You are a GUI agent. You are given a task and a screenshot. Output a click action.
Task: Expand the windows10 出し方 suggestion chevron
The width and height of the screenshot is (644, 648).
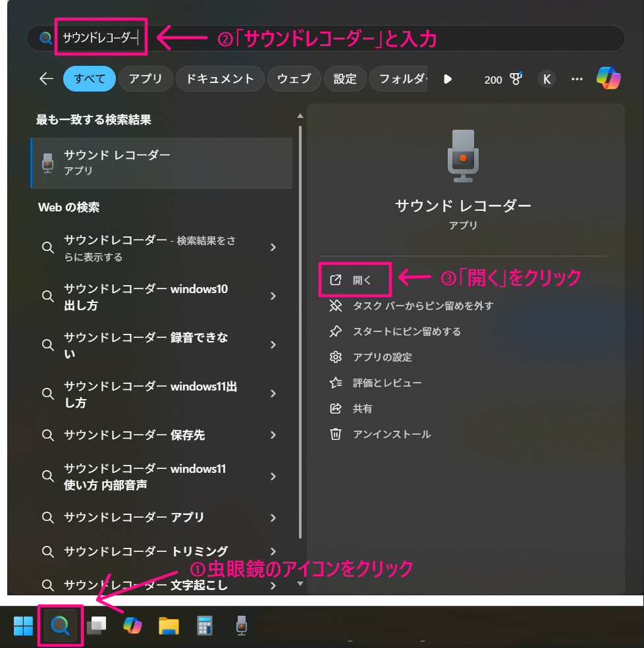point(273,296)
